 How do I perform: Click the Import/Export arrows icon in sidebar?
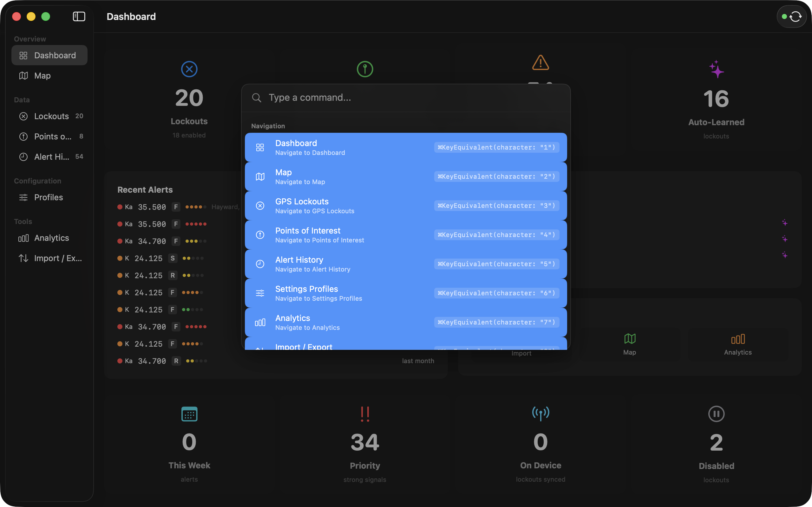23,258
